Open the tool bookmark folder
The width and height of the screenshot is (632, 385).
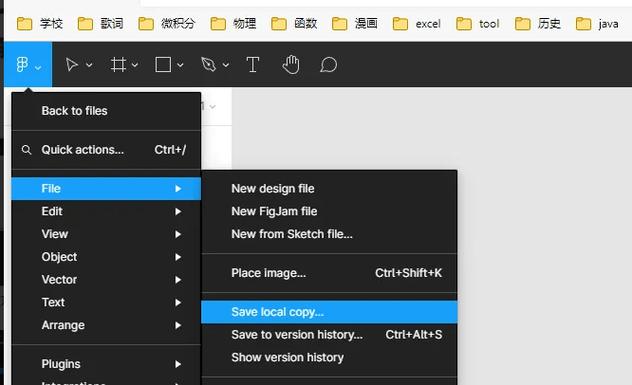pos(478,24)
